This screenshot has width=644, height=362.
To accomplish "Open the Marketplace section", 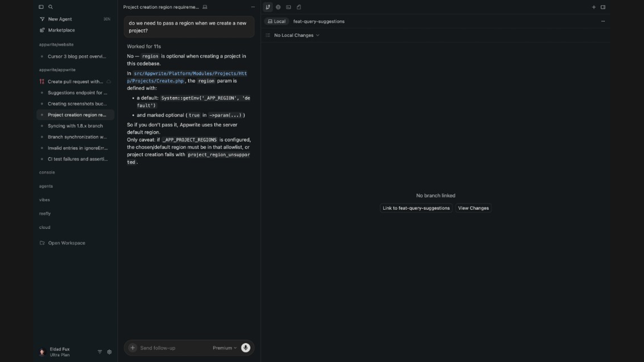I will [x=61, y=30].
